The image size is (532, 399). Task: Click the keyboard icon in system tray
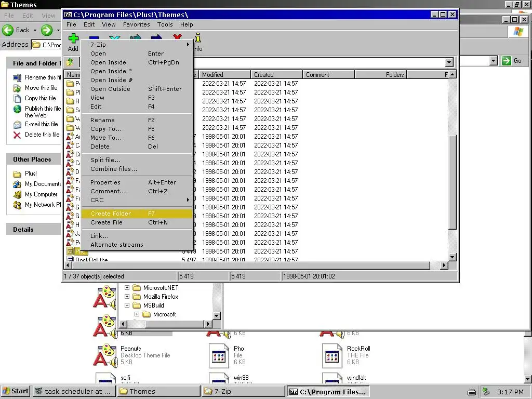click(x=472, y=392)
